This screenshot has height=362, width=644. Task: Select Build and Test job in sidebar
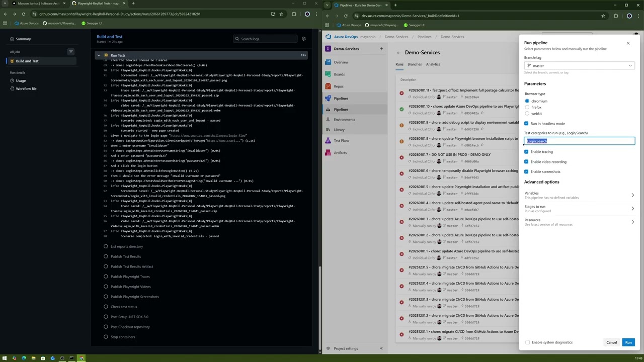click(x=27, y=61)
